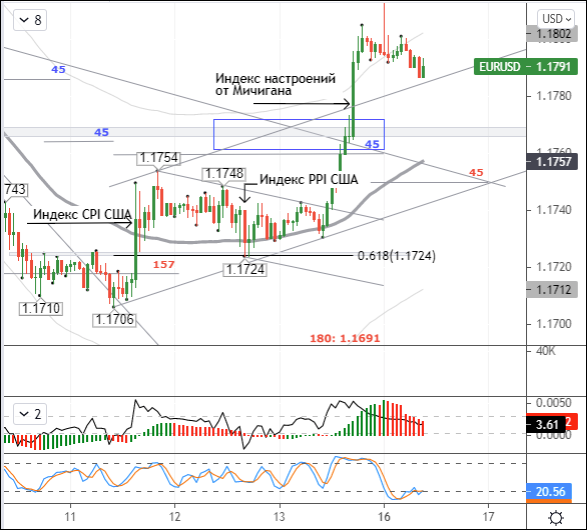Image resolution: width=587 pixels, height=530 pixels.
Task: Select the blue rectangle zone drawing
Action: [x=299, y=134]
